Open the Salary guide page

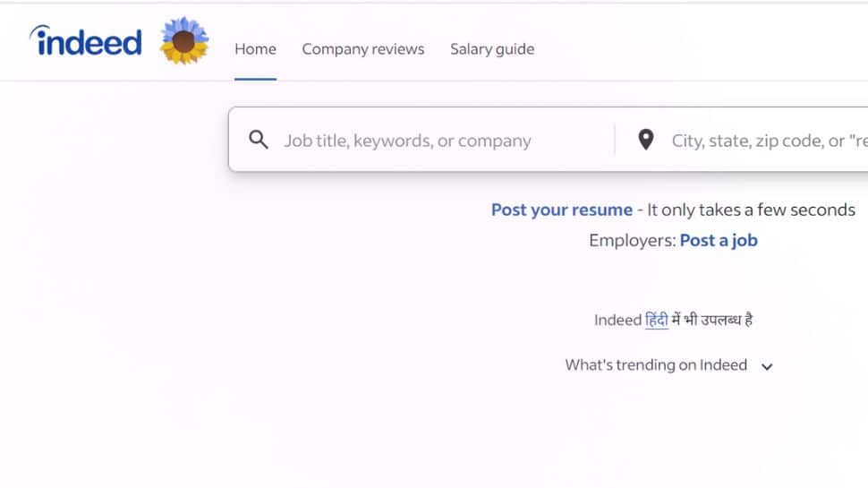point(492,49)
